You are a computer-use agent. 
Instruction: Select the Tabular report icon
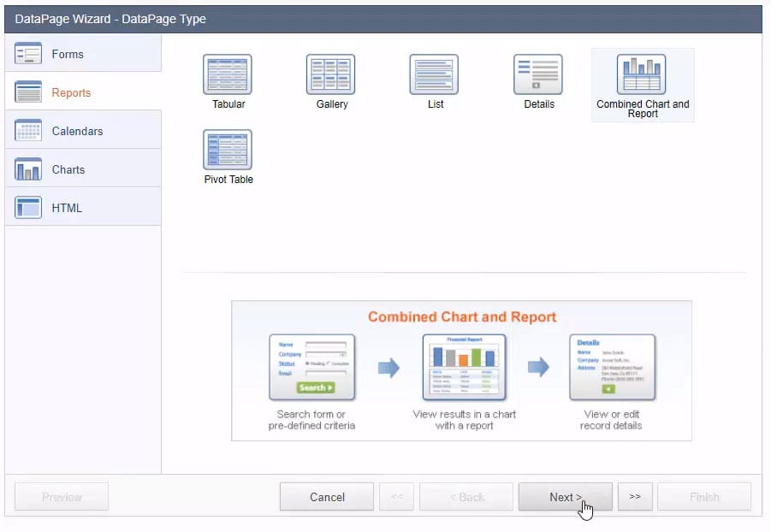pos(228,74)
